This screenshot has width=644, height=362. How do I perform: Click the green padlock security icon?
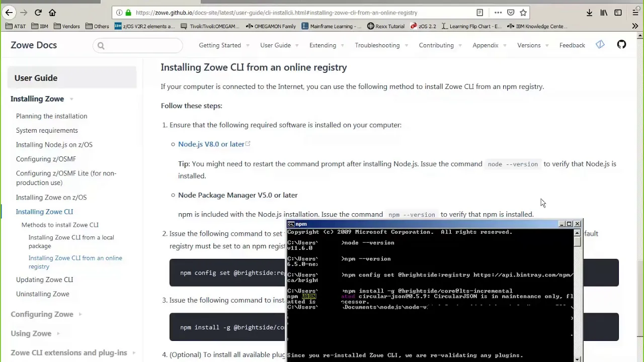click(x=128, y=13)
